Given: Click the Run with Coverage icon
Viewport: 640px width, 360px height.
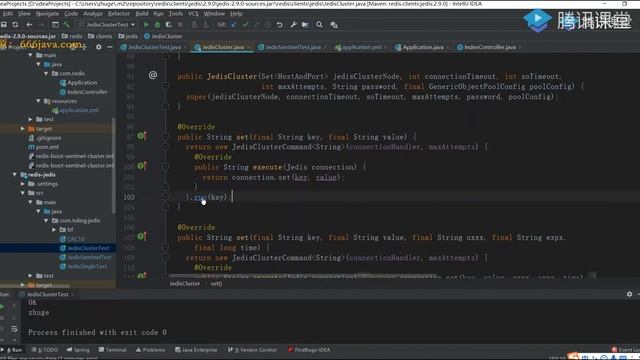Looking at the screenshot, I should pyautogui.click(x=168, y=25).
